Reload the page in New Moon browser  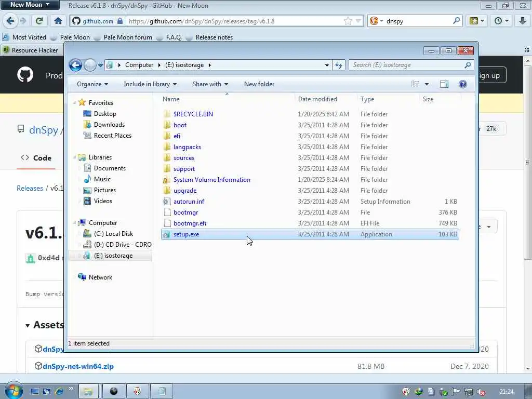(x=39, y=21)
